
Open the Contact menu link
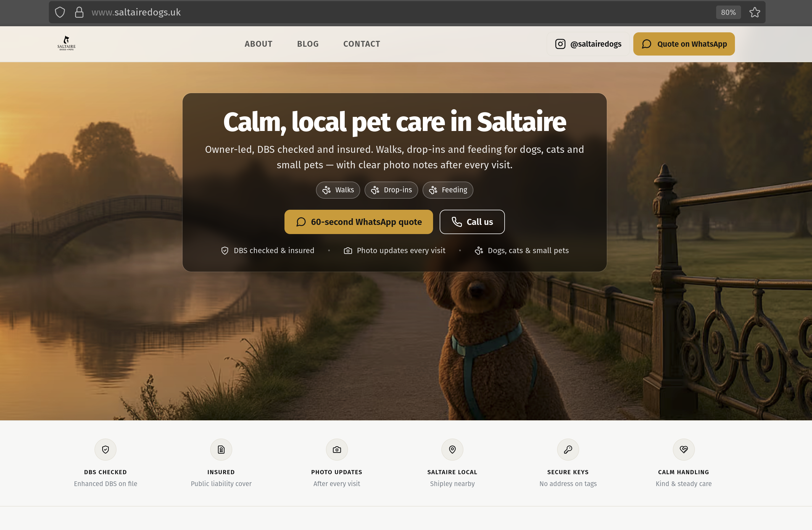point(362,44)
